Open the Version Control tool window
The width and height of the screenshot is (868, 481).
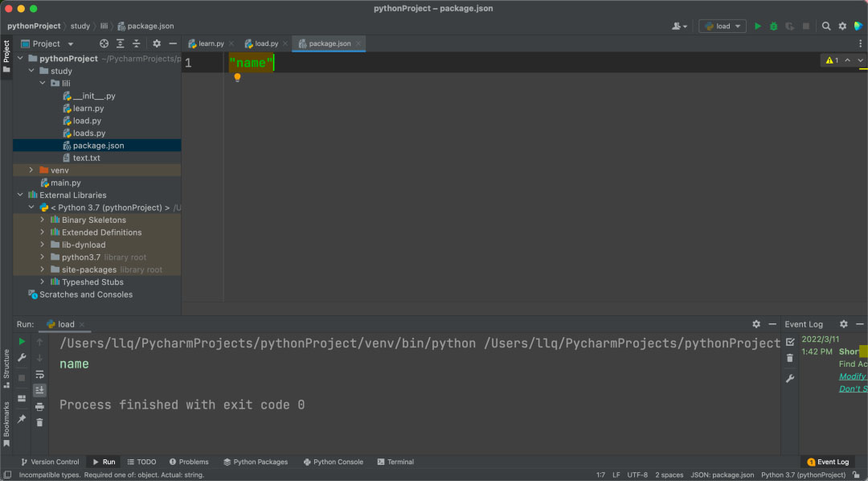coord(50,462)
